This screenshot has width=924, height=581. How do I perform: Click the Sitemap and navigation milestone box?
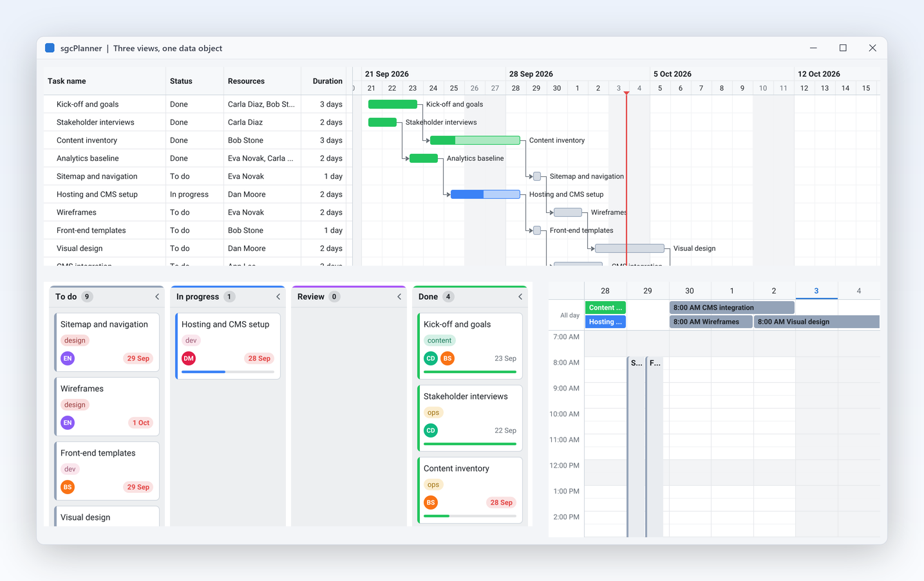pyautogui.click(x=537, y=176)
